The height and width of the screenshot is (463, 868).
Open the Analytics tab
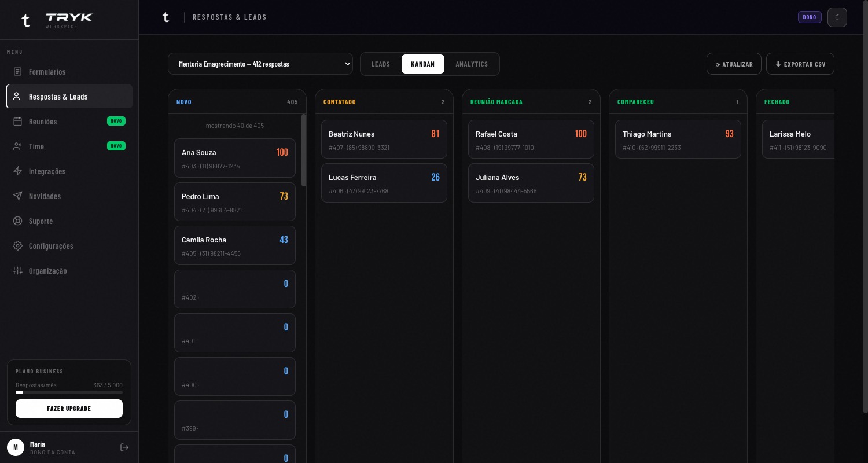point(472,64)
